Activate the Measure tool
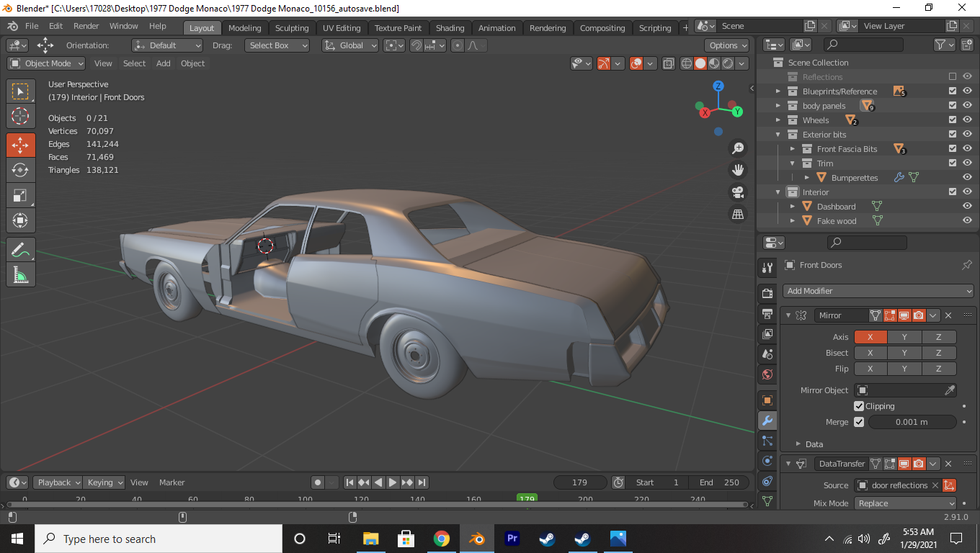This screenshot has height=553, width=980. tap(20, 274)
